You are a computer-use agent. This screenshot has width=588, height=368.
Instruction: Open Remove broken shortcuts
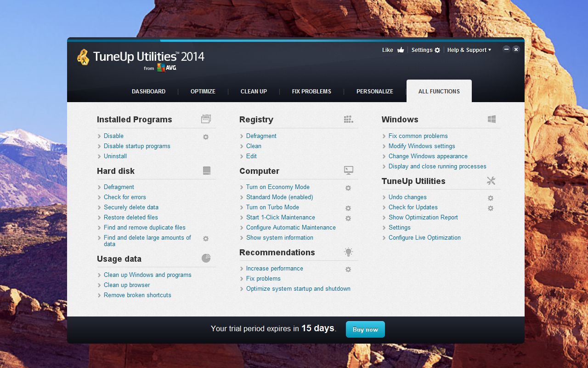(137, 295)
